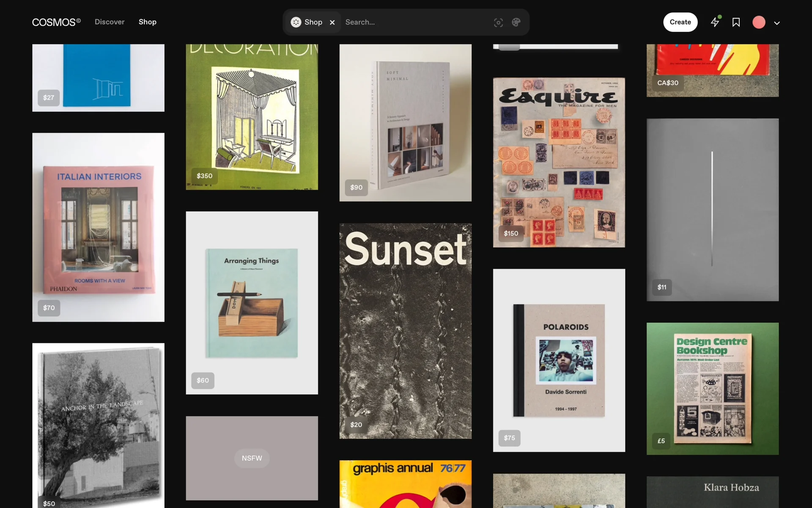Image resolution: width=812 pixels, height=508 pixels.
Task: Open the Italian Interiors book
Action: click(99, 227)
